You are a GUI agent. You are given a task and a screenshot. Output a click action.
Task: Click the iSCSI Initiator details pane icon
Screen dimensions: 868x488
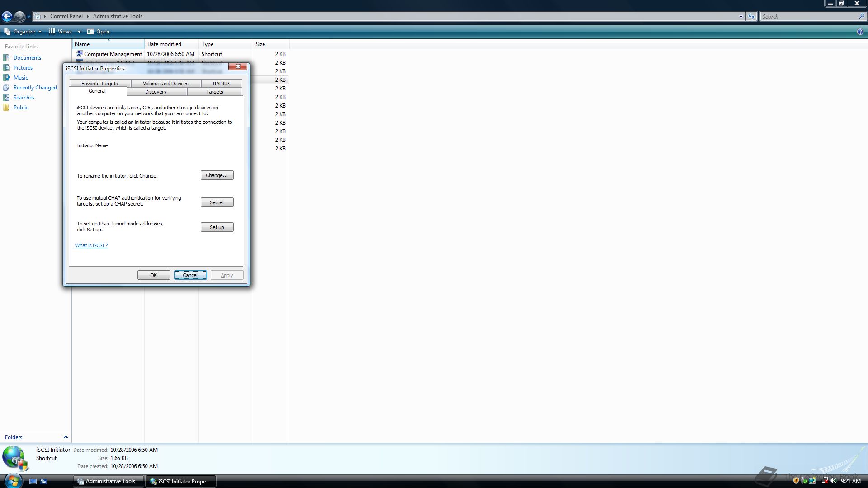(x=16, y=458)
